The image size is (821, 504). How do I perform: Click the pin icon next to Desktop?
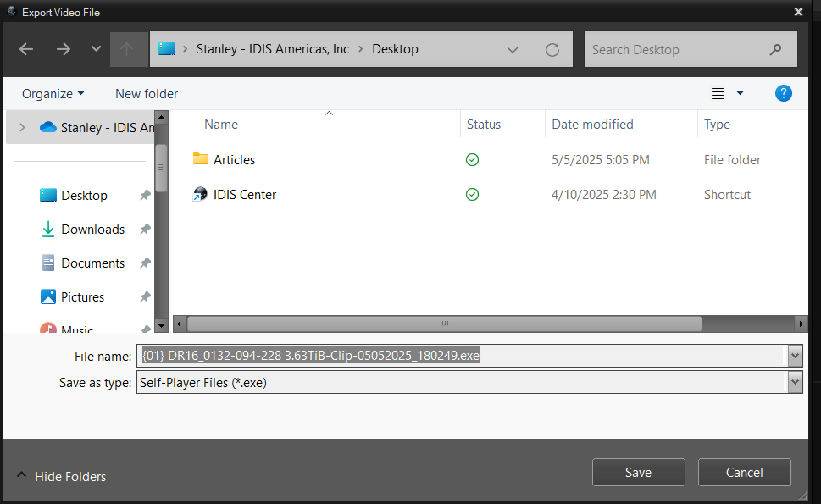click(145, 195)
